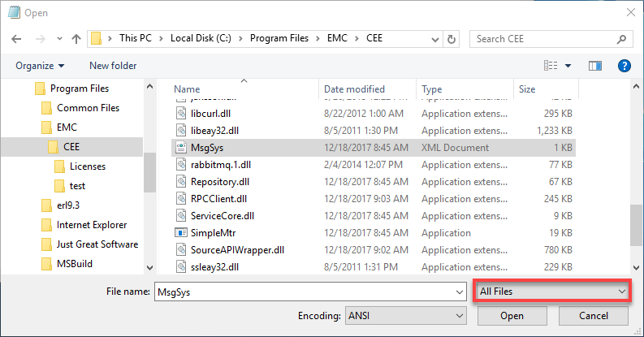Open the All Files type dropdown

551,291
